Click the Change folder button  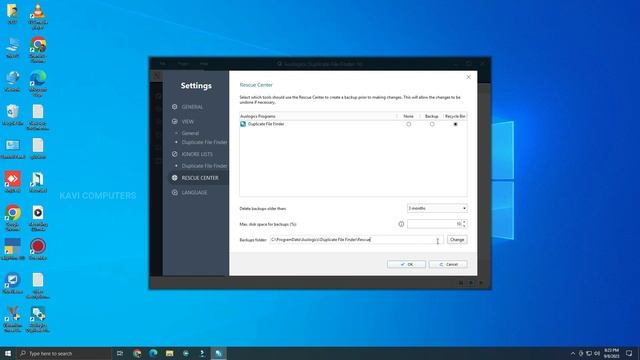(x=457, y=240)
